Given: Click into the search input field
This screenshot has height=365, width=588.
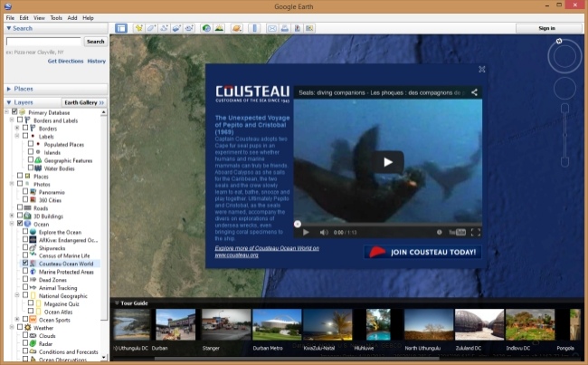Looking at the screenshot, I should [43, 42].
